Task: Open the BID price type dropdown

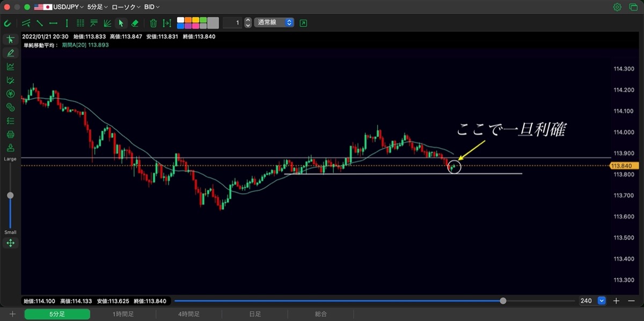Action: click(x=152, y=7)
